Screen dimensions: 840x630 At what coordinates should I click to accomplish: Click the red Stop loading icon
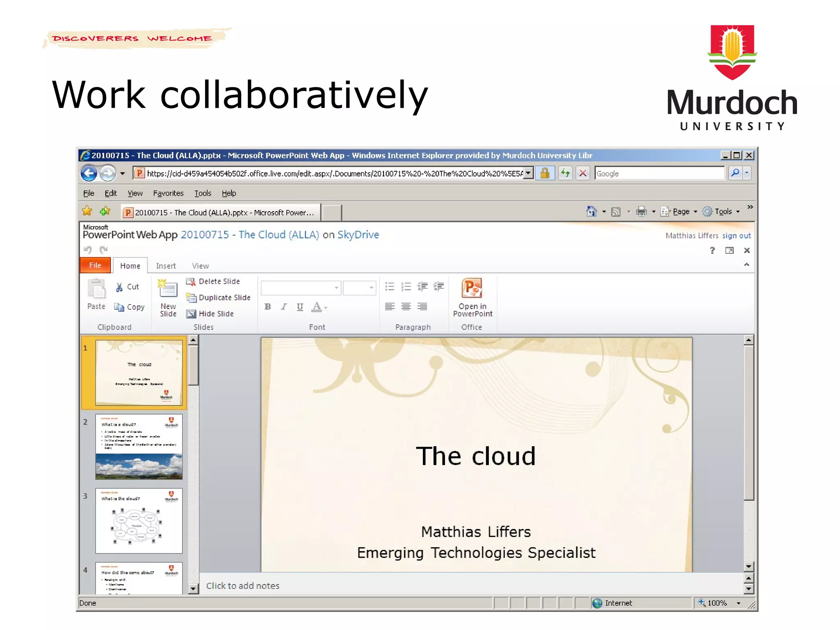582,173
